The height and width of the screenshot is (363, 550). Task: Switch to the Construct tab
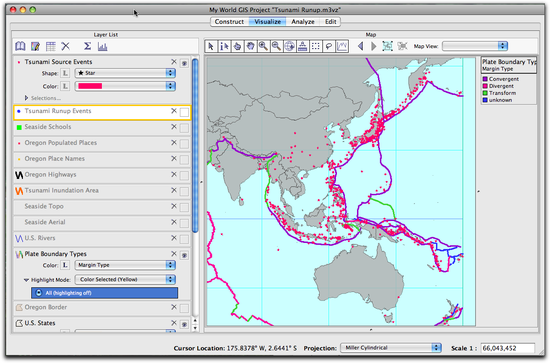click(x=229, y=22)
